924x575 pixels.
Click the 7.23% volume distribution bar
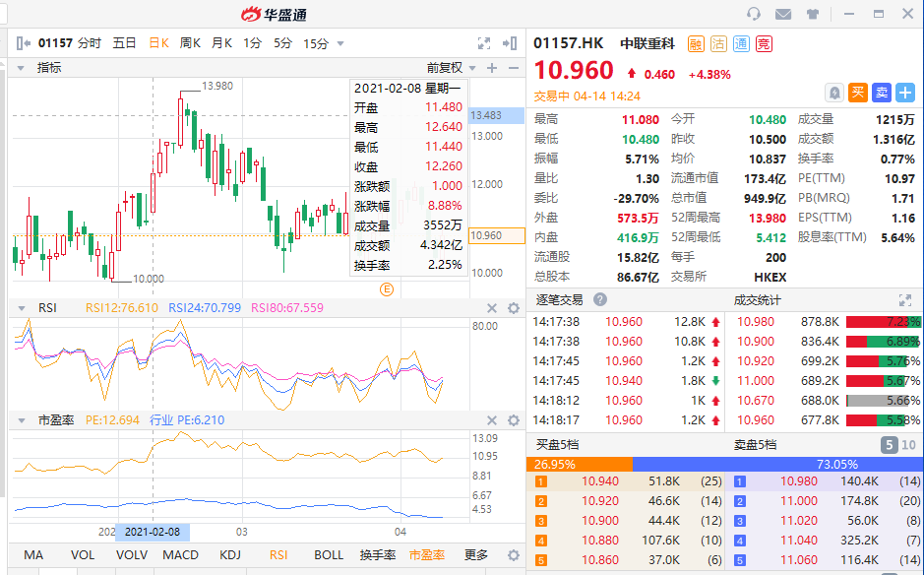click(x=883, y=322)
